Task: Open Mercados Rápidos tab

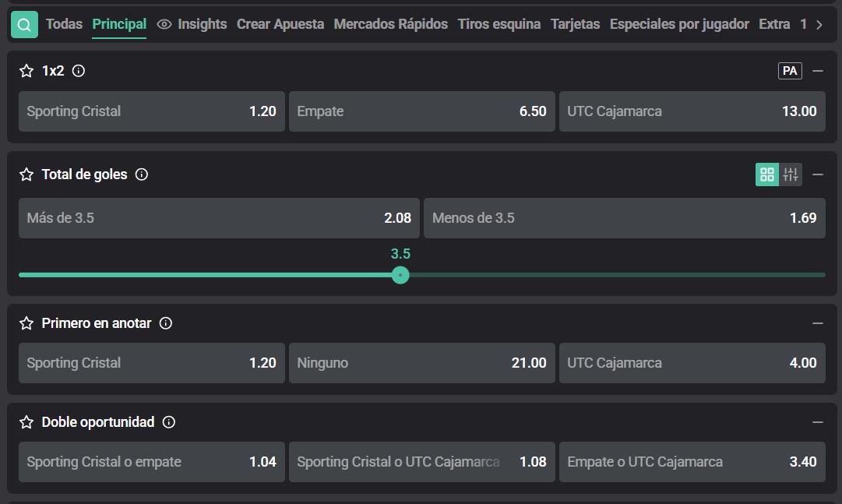Action: coord(390,24)
